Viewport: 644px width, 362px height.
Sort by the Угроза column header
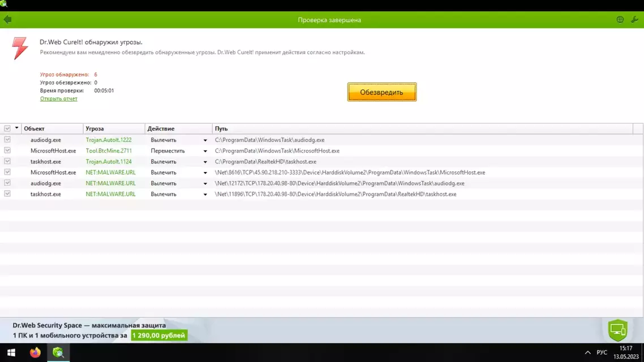coord(114,128)
